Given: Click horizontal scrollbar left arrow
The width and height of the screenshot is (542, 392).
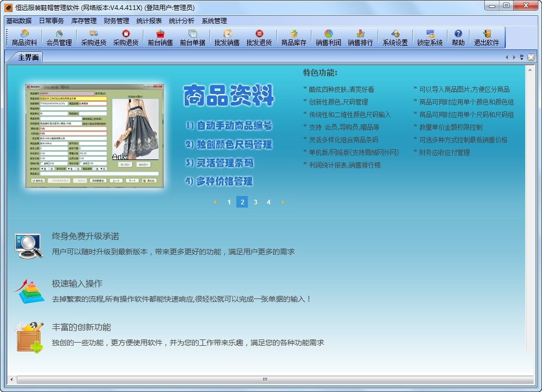Looking at the screenshot, I should click(x=12, y=379).
